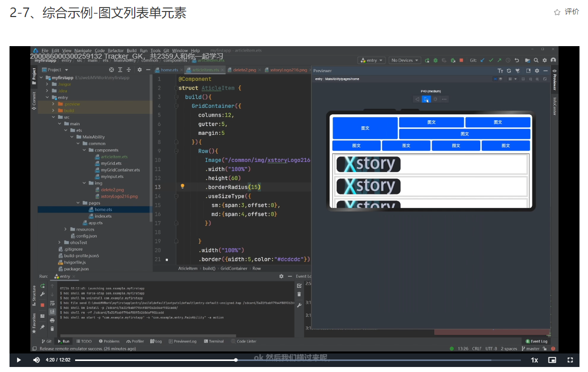Open the Previewer more options ellipsis
The height and width of the screenshot is (372, 588).
(x=444, y=99)
